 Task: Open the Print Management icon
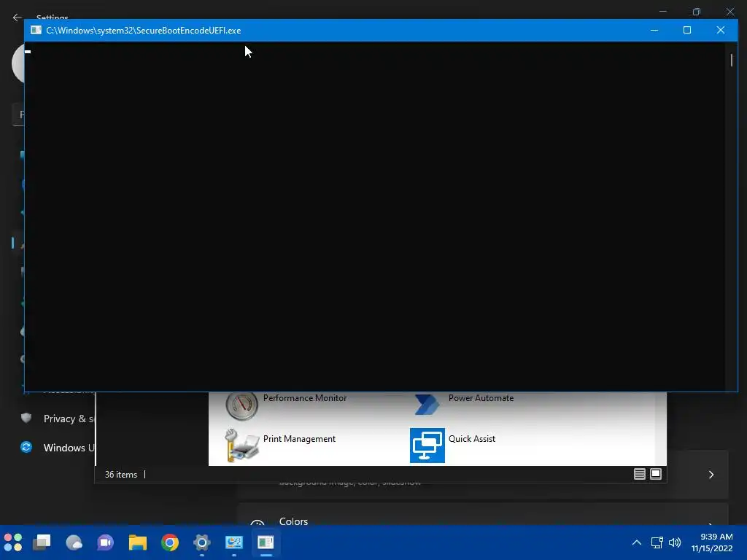tap(241, 446)
